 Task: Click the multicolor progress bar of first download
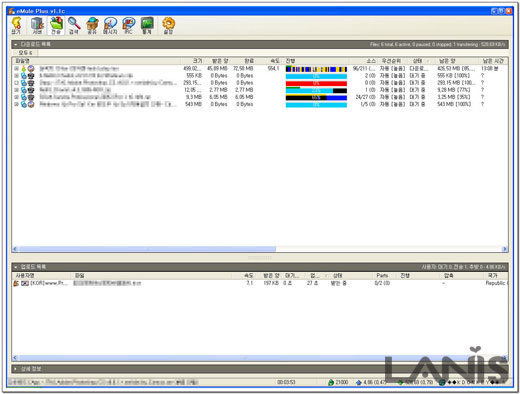coord(316,69)
